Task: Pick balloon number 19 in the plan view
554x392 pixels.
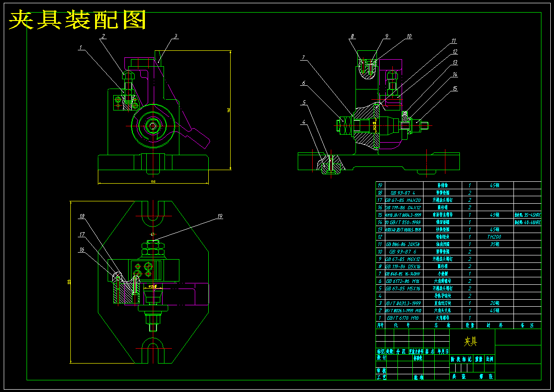Action: (x=220, y=216)
